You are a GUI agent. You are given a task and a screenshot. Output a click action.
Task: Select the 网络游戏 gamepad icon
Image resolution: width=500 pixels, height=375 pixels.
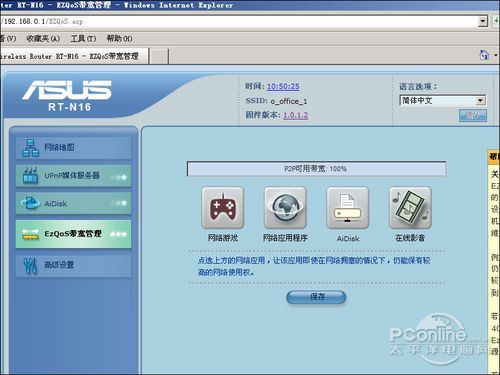pyautogui.click(x=223, y=207)
